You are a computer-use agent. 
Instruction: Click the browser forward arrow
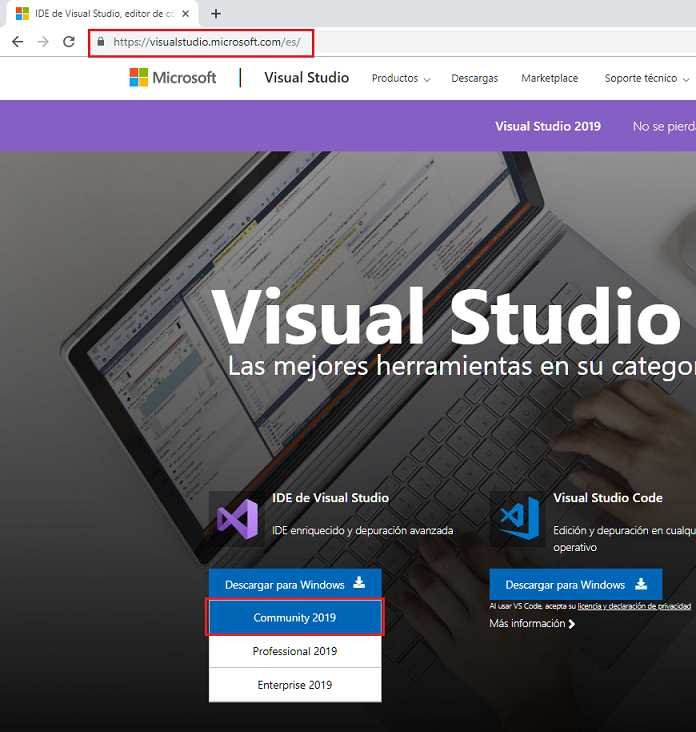pos(43,42)
